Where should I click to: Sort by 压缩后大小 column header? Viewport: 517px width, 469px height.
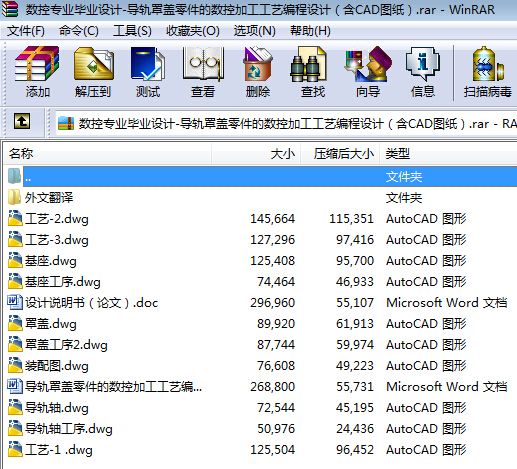340,154
